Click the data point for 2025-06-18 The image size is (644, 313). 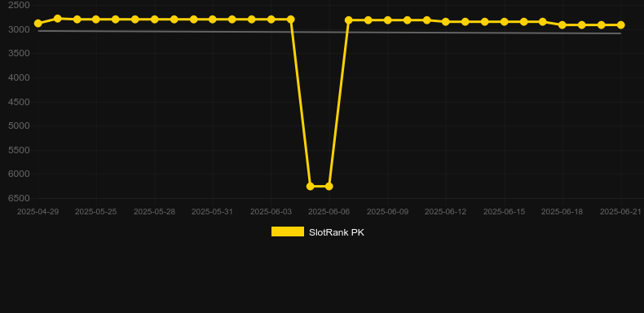click(562, 25)
